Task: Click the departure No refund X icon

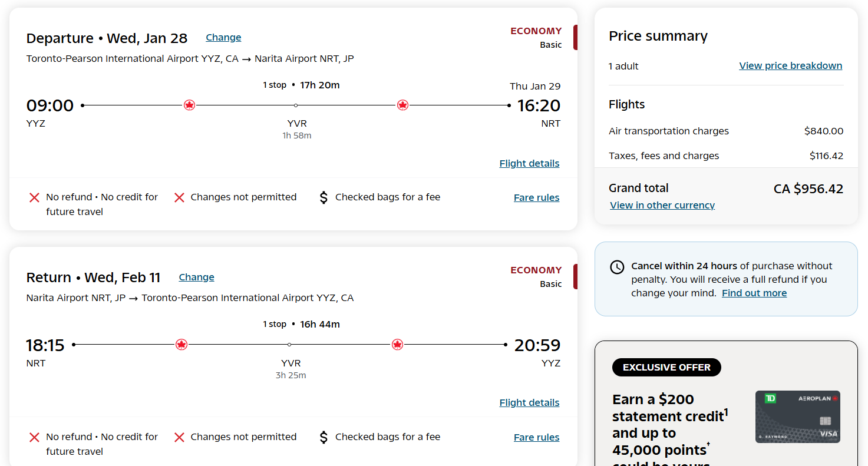Action: click(34, 197)
